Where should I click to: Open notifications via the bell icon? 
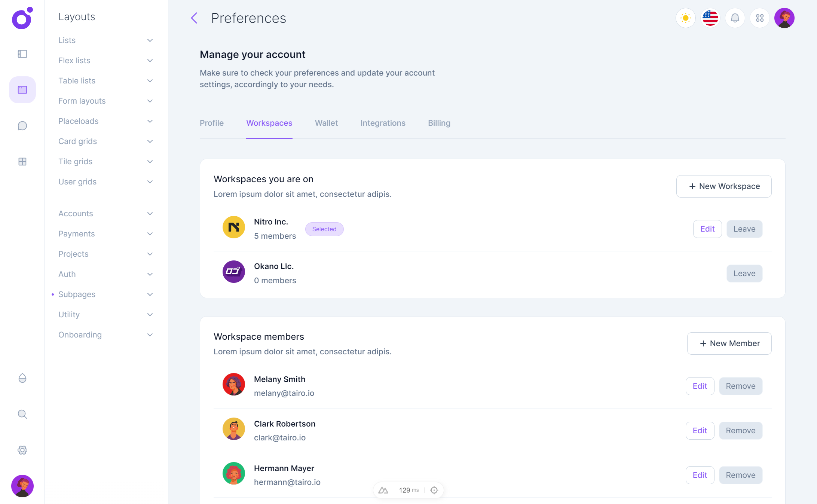[x=735, y=18]
